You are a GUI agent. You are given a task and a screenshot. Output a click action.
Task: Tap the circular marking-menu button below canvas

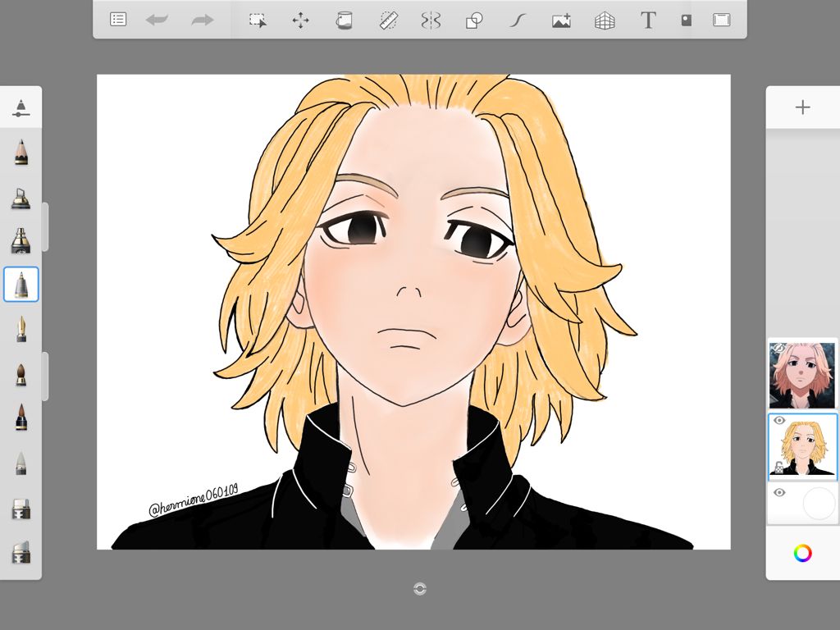point(420,589)
